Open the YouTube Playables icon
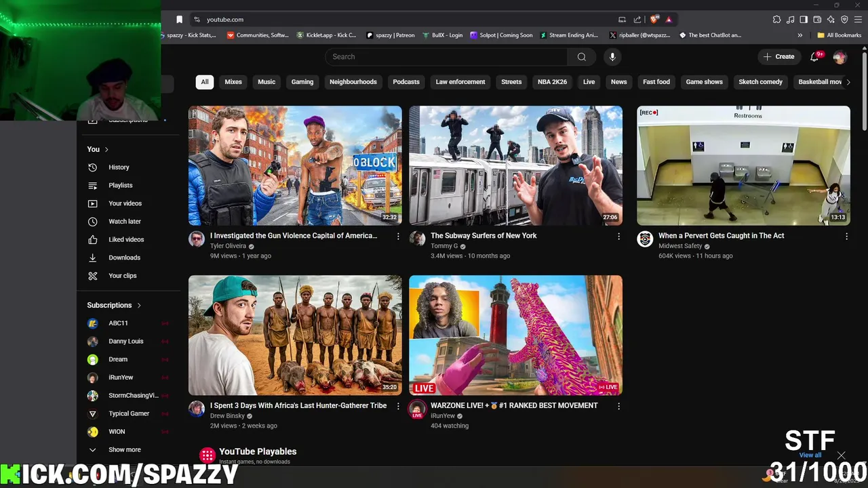This screenshot has height=488, width=868. [208, 455]
